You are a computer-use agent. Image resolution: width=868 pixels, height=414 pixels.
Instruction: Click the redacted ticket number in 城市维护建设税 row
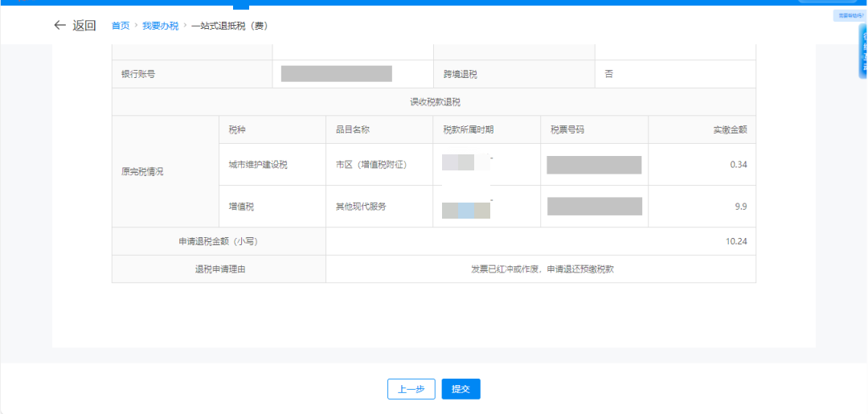[594, 165]
